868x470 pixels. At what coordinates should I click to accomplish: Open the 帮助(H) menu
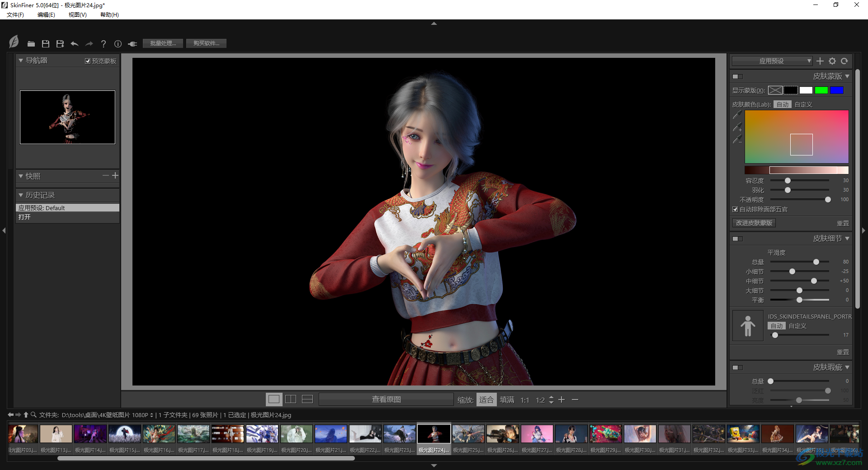click(x=109, y=15)
